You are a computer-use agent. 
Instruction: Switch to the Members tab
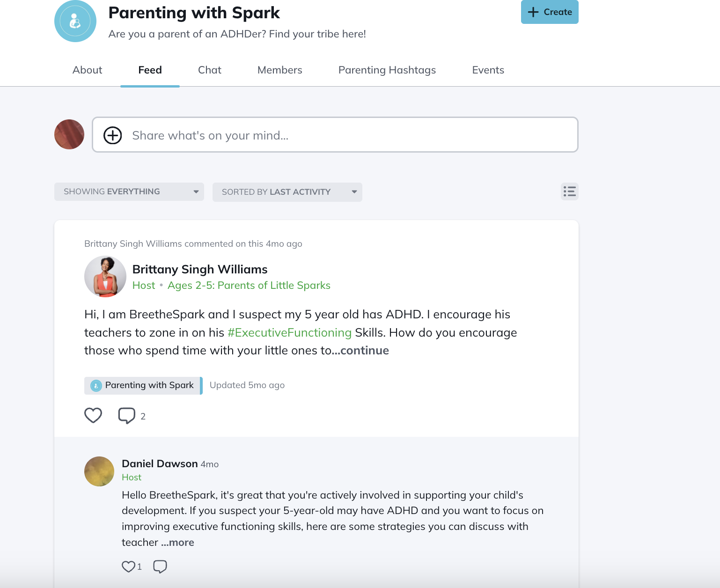(x=279, y=70)
